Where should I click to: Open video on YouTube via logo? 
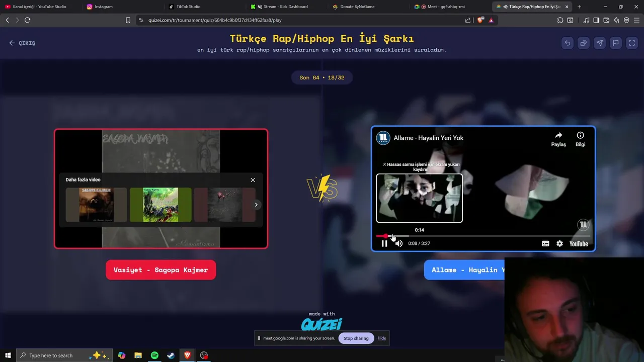pyautogui.click(x=579, y=243)
